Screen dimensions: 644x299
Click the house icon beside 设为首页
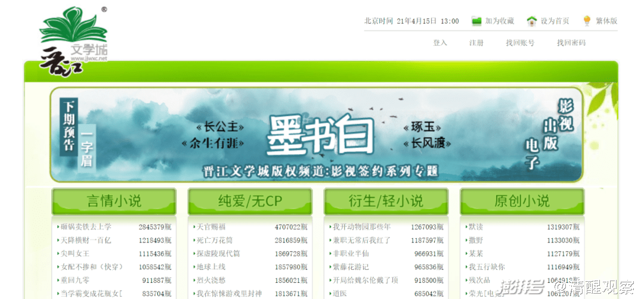pos(532,21)
